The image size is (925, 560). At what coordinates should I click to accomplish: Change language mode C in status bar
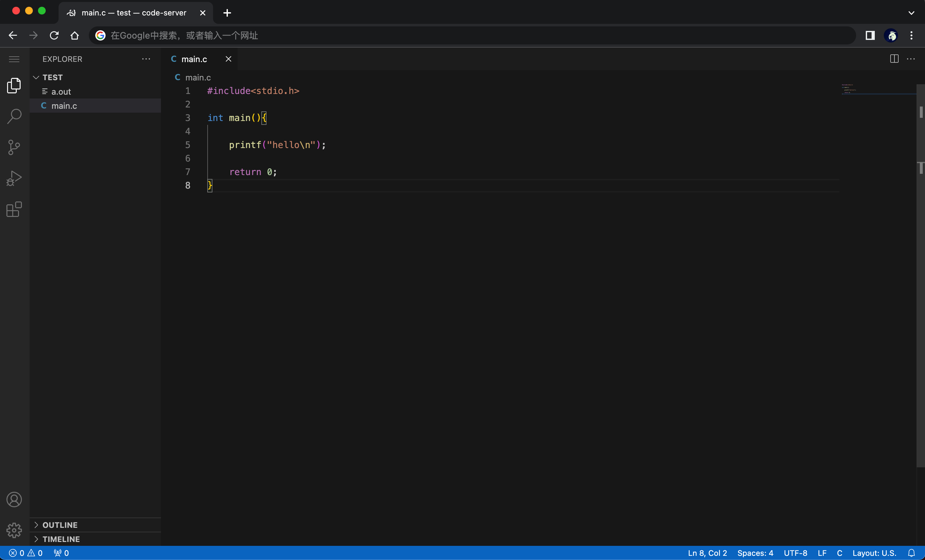point(839,553)
